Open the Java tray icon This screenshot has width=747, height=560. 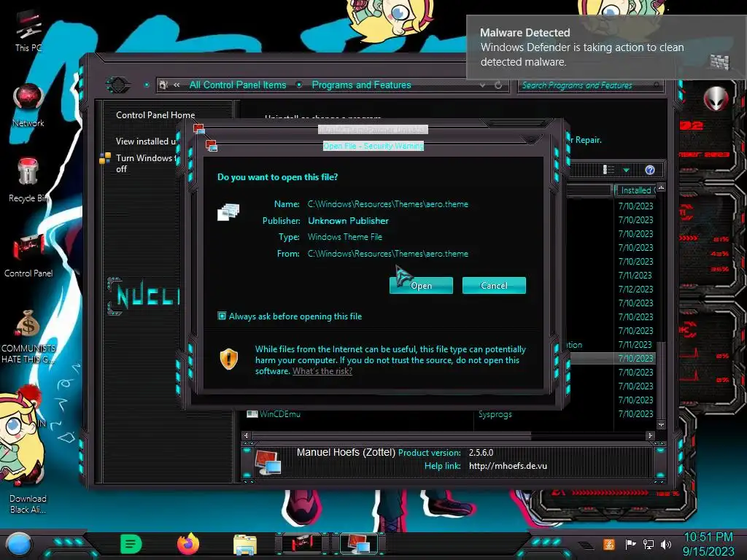click(x=608, y=544)
